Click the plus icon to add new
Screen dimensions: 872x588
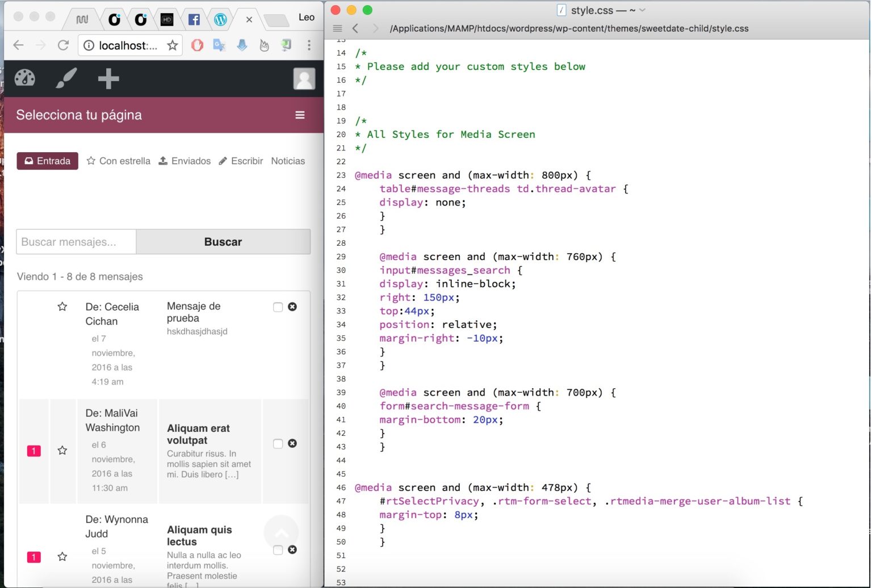pos(108,78)
